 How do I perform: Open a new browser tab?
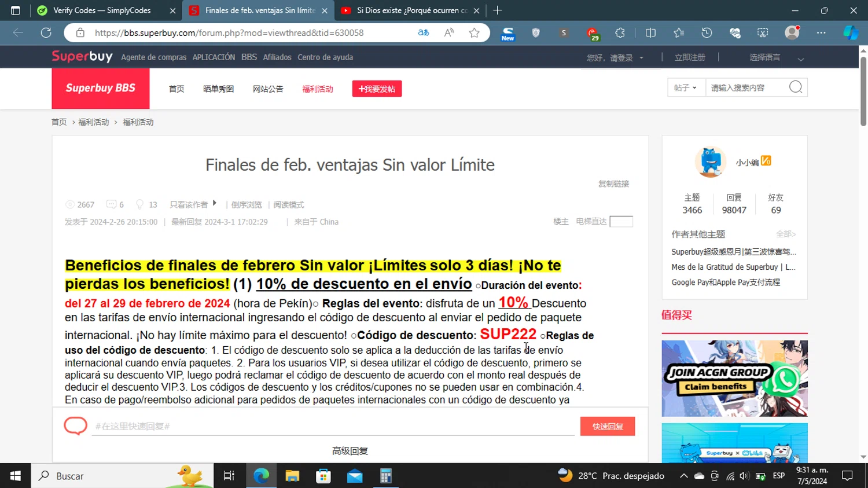pyautogui.click(x=498, y=10)
